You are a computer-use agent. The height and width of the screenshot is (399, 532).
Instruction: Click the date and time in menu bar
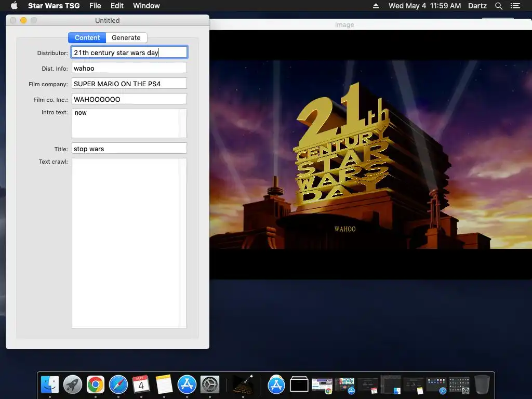tap(424, 6)
